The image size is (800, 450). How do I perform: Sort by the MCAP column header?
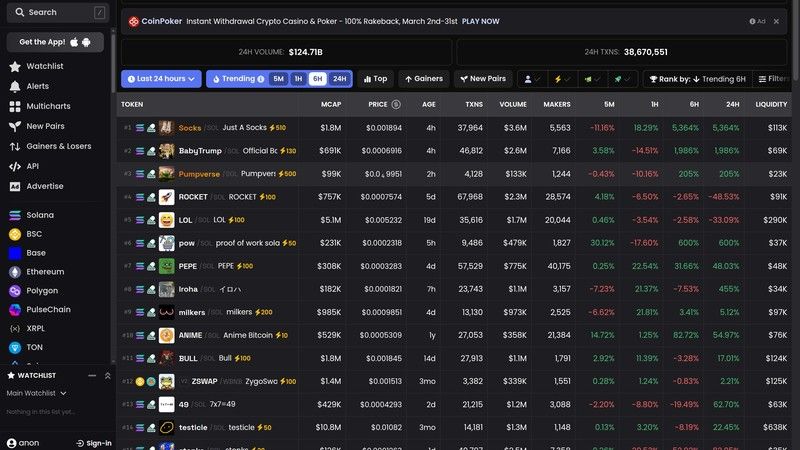tap(331, 105)
